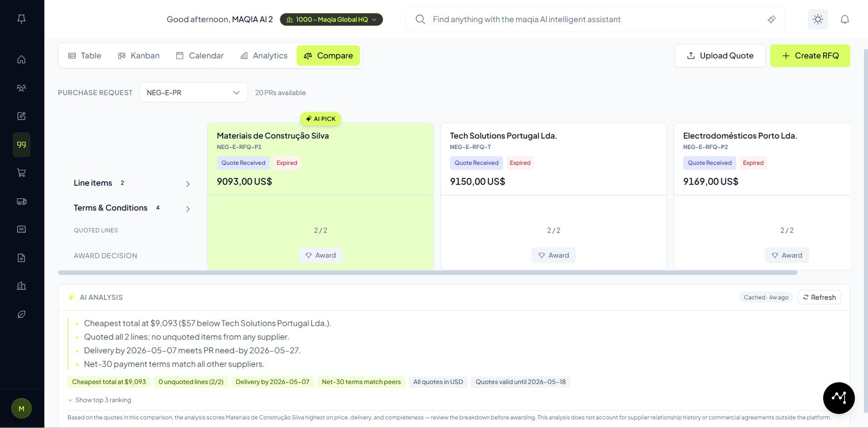Open the notifications bell
This screenshot has width=868, height=428.
845,19
